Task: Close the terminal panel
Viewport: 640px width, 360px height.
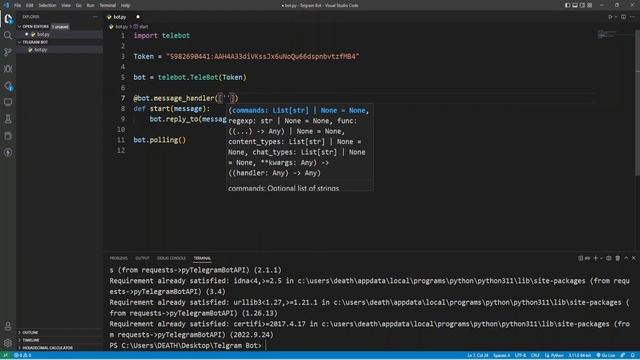Action: (x=633, y=258)
